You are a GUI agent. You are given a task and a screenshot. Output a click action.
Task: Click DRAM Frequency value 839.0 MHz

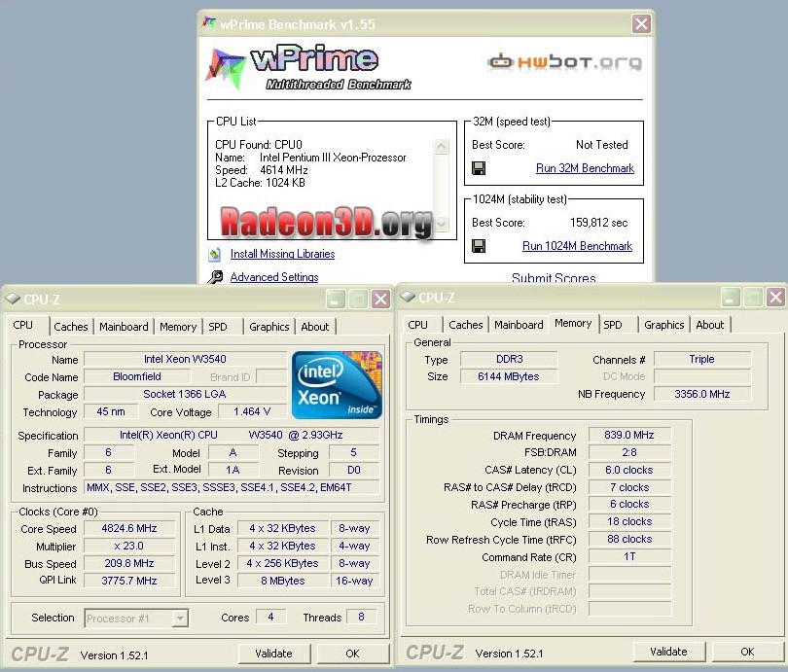click(629, 435)
